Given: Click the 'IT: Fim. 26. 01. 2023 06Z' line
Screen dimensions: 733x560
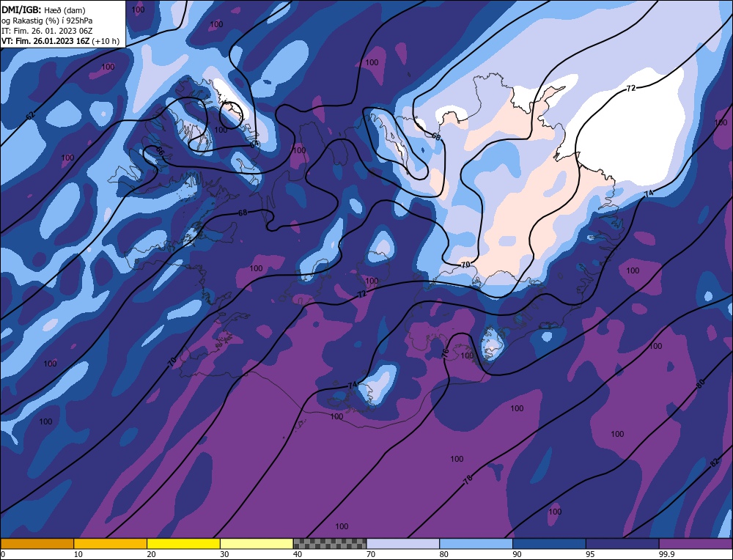Looking at the screenshot, I should (47, 31).
